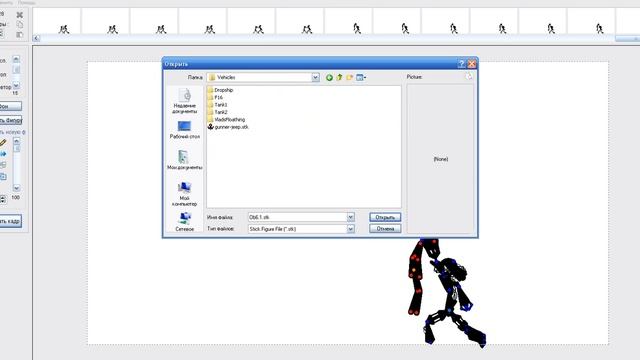Click the stepper beside the 100 value

pos(3,199)
